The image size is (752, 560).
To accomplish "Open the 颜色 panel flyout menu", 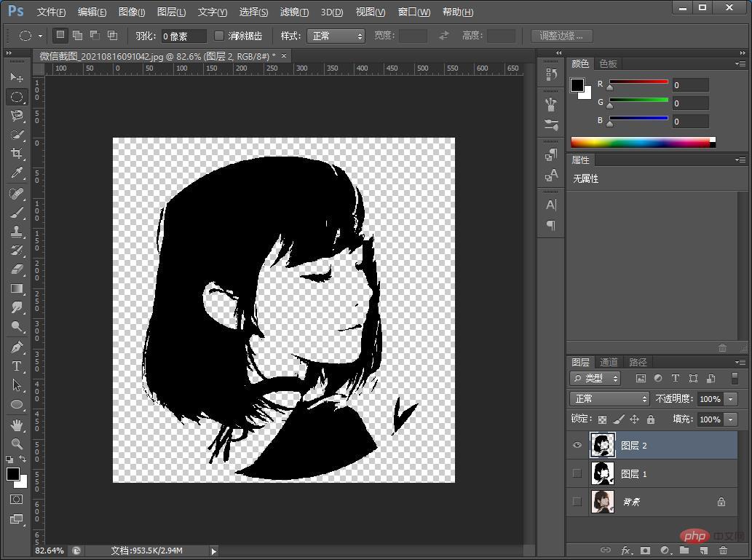I will pyautogui.click(x=740, y=63).
